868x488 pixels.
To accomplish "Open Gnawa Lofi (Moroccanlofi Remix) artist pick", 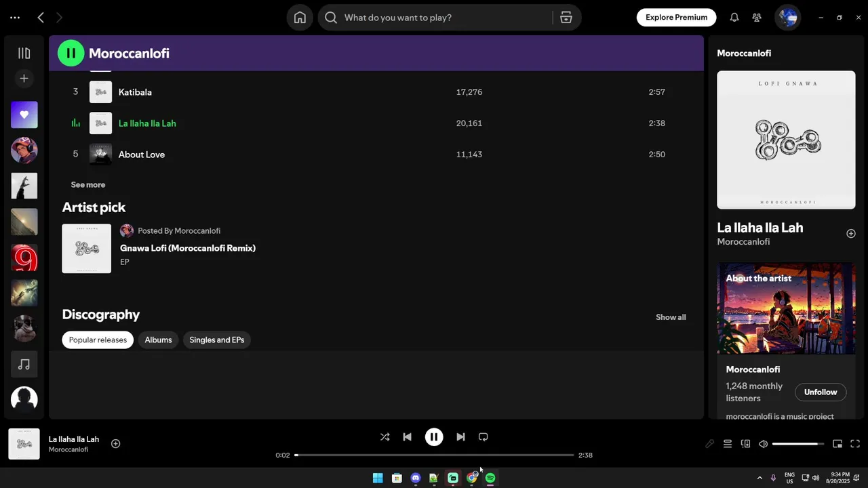I will coord(188,248).
